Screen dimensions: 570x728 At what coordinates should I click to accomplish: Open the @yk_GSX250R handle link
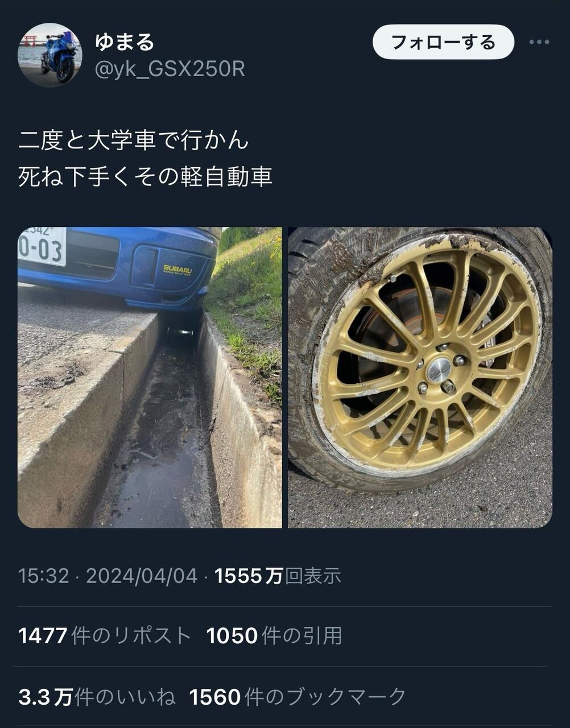170,69
